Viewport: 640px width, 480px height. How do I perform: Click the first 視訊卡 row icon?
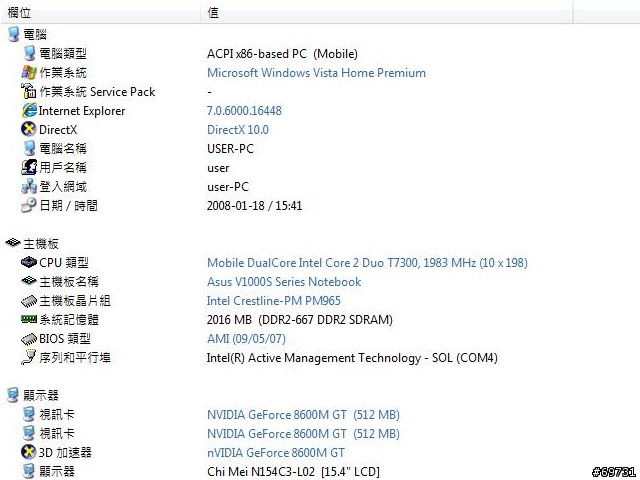click(x=29, y=414)
